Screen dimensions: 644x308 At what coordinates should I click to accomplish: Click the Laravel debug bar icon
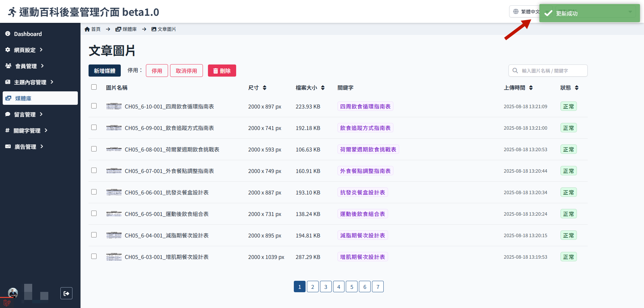pyautogui.click(x=7, y=302)
